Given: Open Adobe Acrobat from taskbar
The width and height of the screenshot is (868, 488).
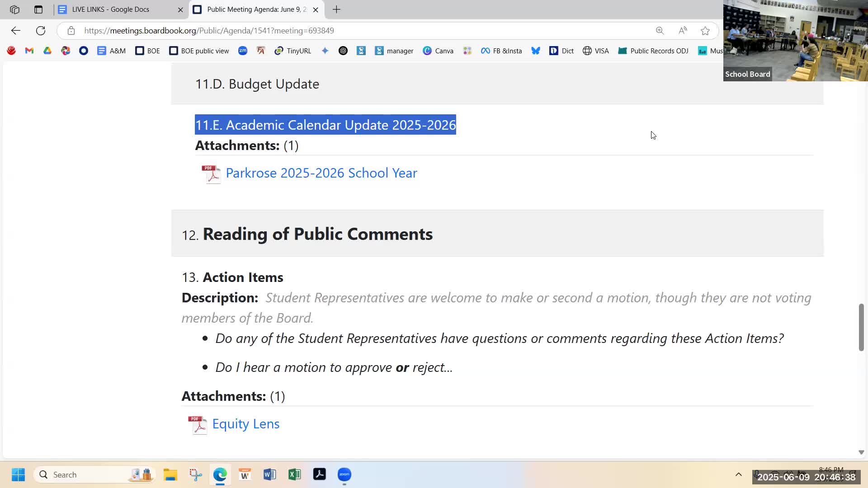Looking at the screenshot, I should click(x=320, y=474).
